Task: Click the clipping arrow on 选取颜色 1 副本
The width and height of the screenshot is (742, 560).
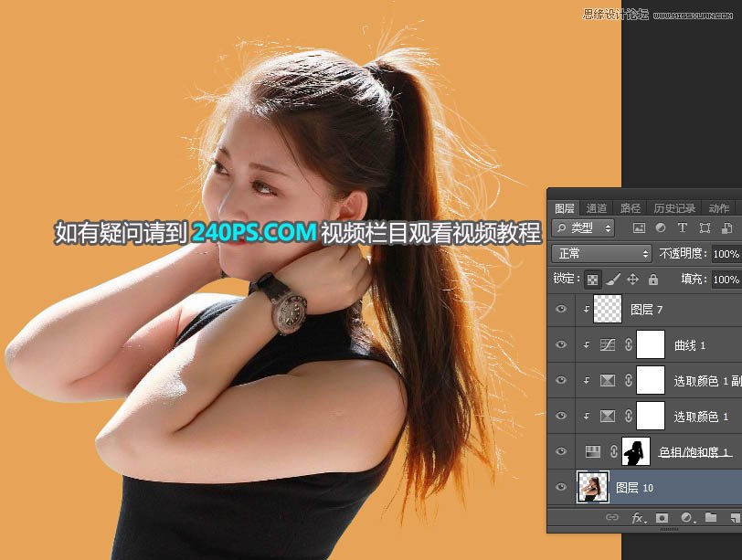Action: (587, 380)
